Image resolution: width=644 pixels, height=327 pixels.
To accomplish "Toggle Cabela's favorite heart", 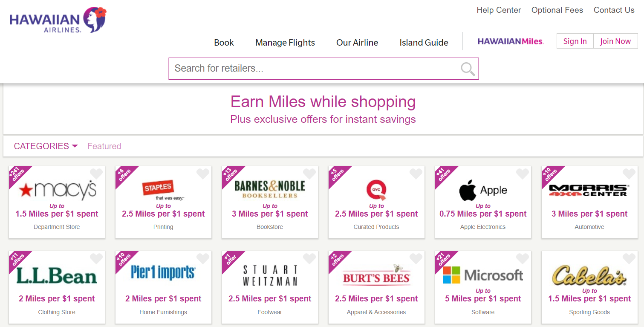I will (629, 258).
